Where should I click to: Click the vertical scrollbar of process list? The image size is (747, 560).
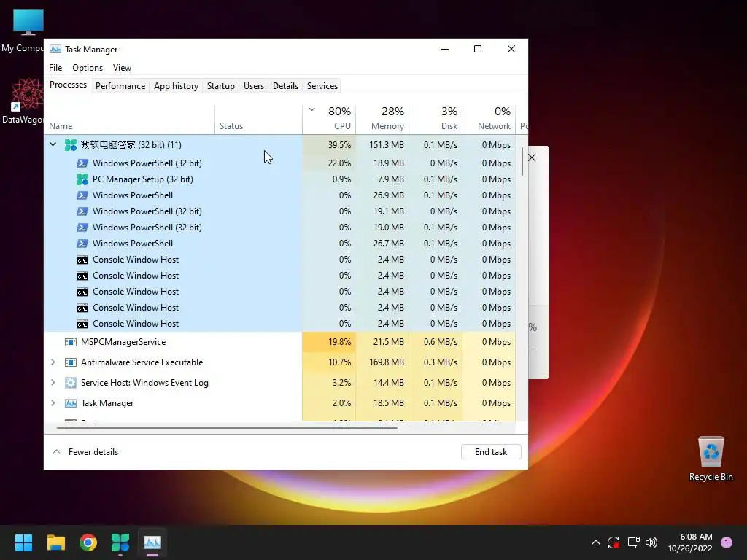click(x=522, y=162)
